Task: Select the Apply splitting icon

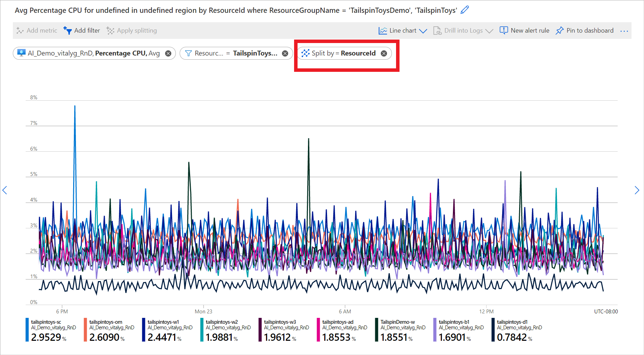Action: tap(110, 31)
